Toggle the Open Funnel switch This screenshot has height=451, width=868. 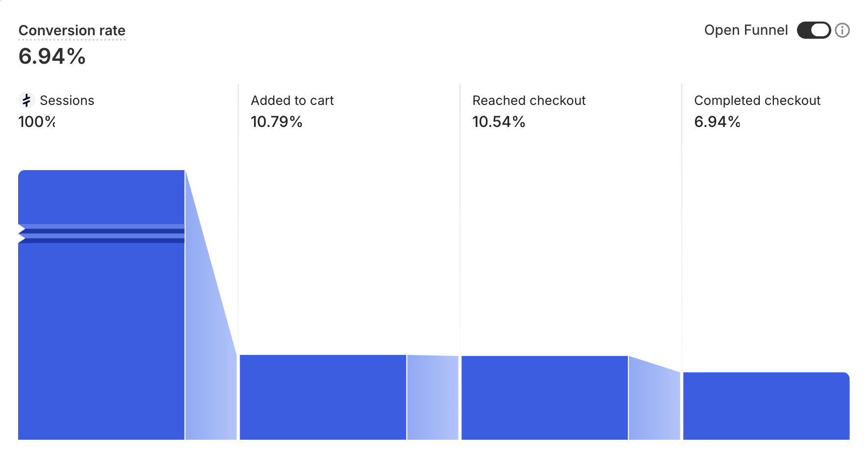coord(814,30)
